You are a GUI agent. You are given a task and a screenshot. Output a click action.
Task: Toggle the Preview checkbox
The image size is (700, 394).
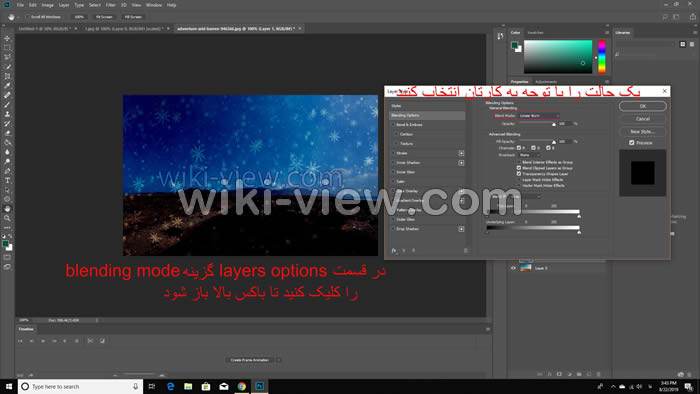(632, 143)
